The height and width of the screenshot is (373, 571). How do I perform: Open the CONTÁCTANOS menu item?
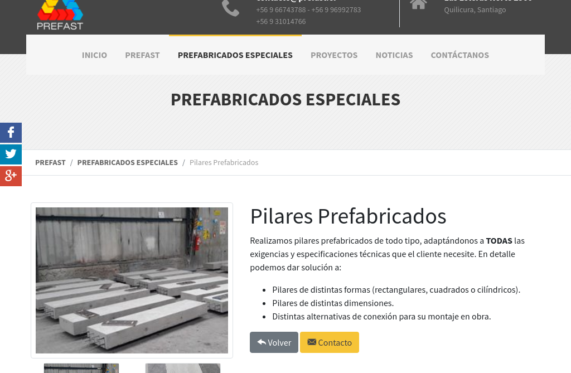coord(460,55)
